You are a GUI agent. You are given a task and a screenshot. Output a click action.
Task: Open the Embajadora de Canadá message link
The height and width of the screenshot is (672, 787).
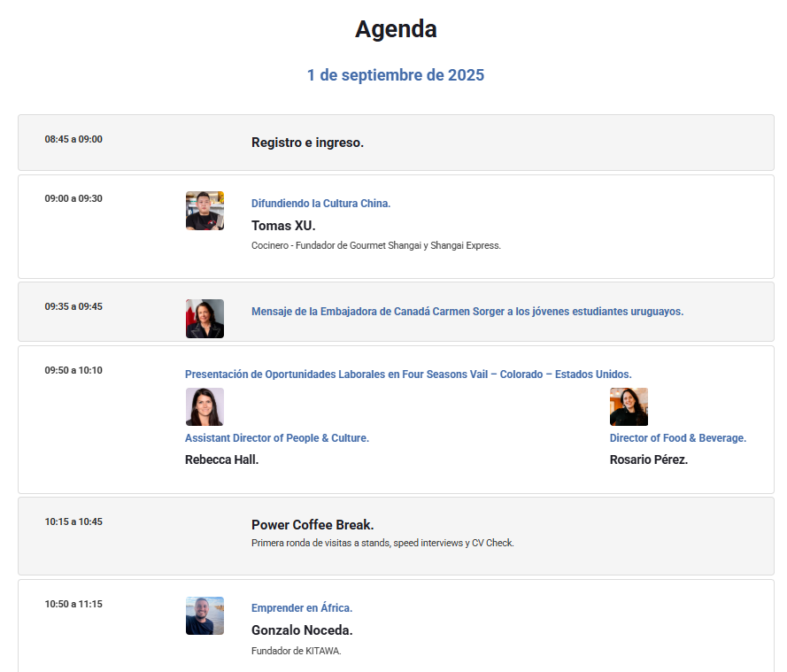(467, 311)
